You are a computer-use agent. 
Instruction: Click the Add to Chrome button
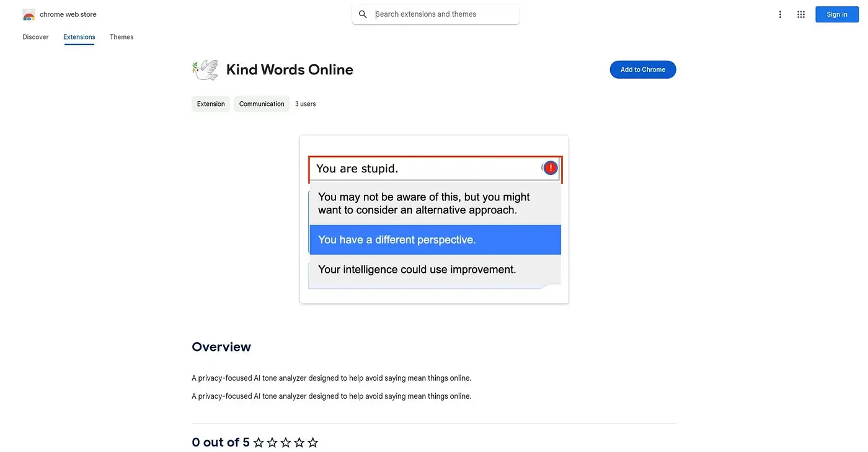tap(643, 69)
